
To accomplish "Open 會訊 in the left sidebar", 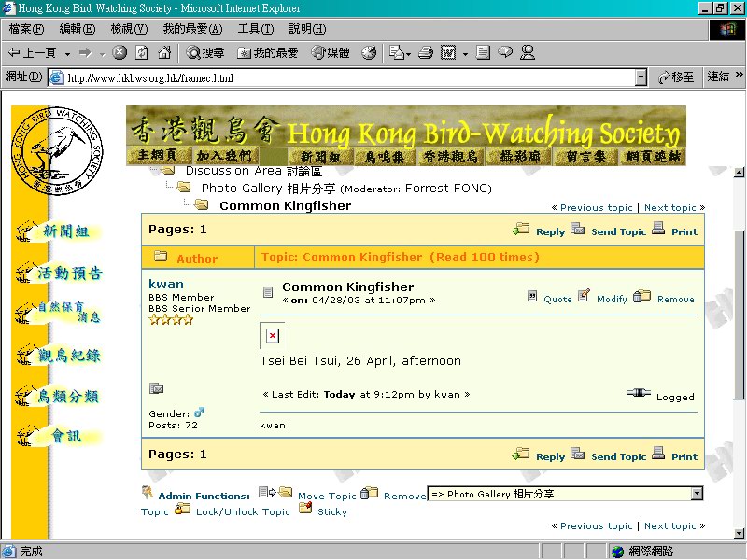I will pyautogui.click(x=58, y=436).
